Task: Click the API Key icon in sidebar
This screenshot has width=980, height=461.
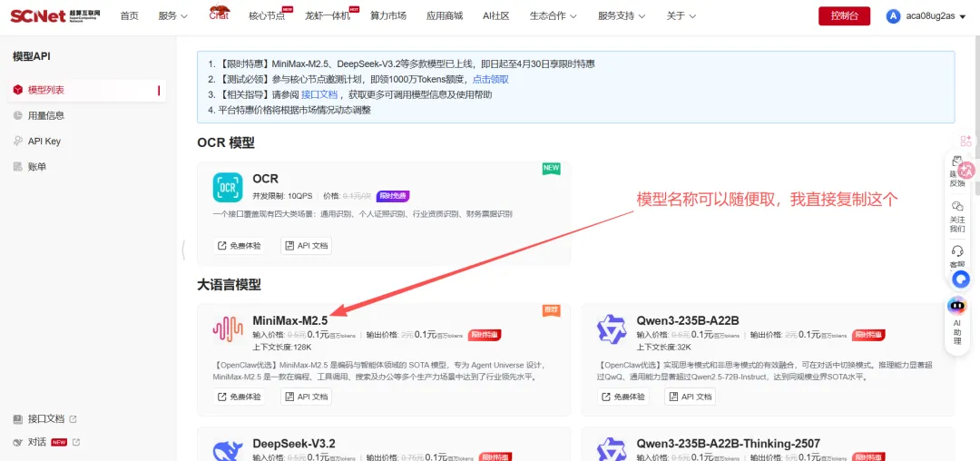Action: point(18,142)
